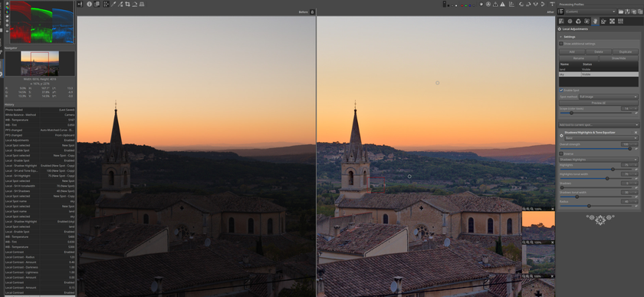Click the Duplicate spot button

(x=625, y=52)
